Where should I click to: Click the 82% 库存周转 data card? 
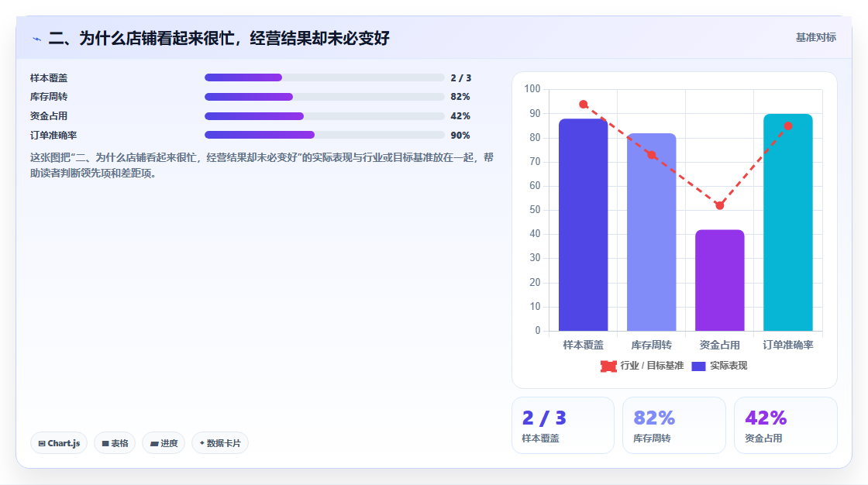pyautogui.click(x=674, y=425)
